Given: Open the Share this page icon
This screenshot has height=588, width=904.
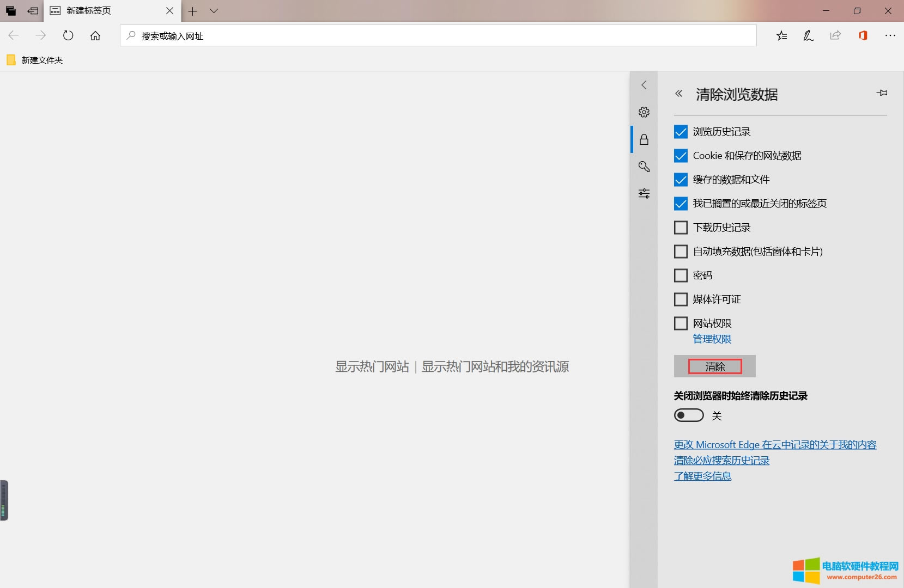Looking at the screenshot, I should point(836,35).
